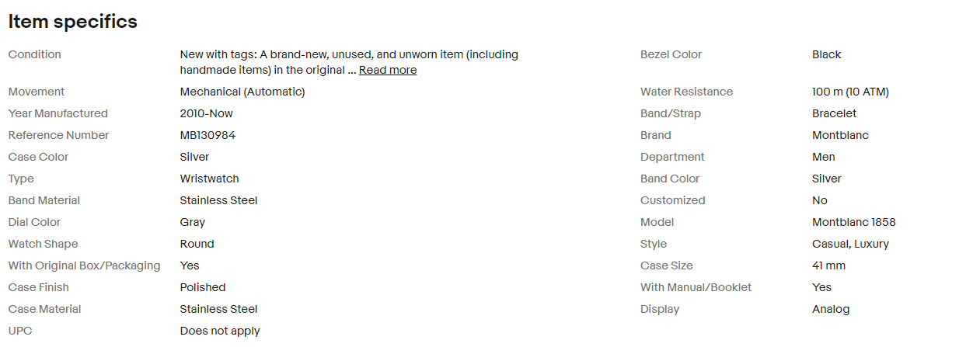Click the reference number MB130984
Viewport: 980px width, 347px height.
(x=208, y=135)
